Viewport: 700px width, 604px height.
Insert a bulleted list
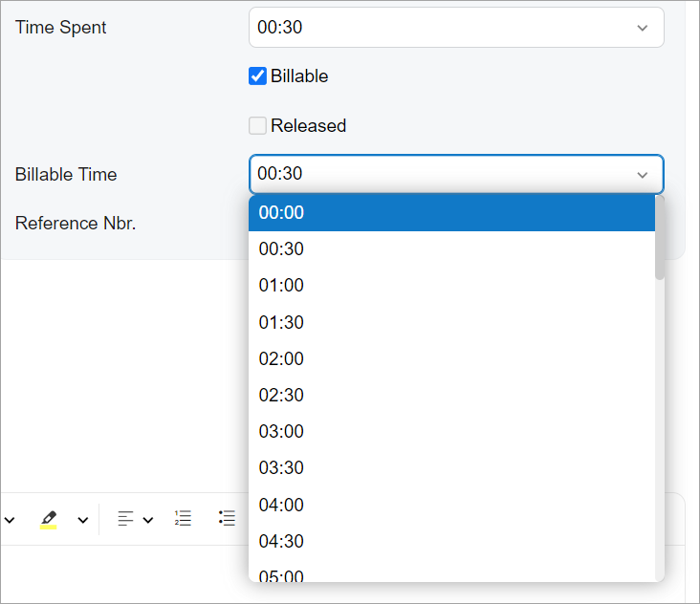227,519
